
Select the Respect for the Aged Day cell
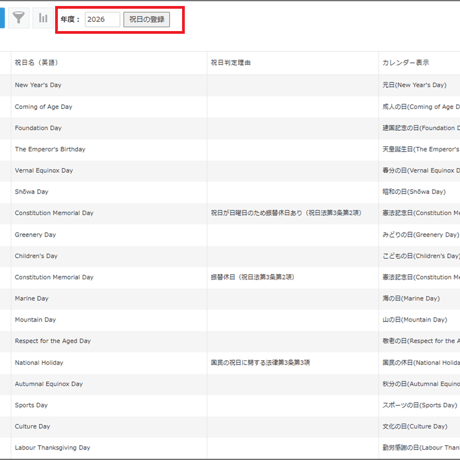click(x=109, y=341)
